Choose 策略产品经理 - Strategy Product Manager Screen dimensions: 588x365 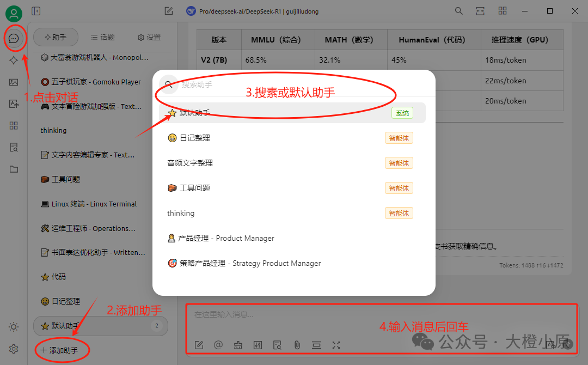click(x=292, y=263)
